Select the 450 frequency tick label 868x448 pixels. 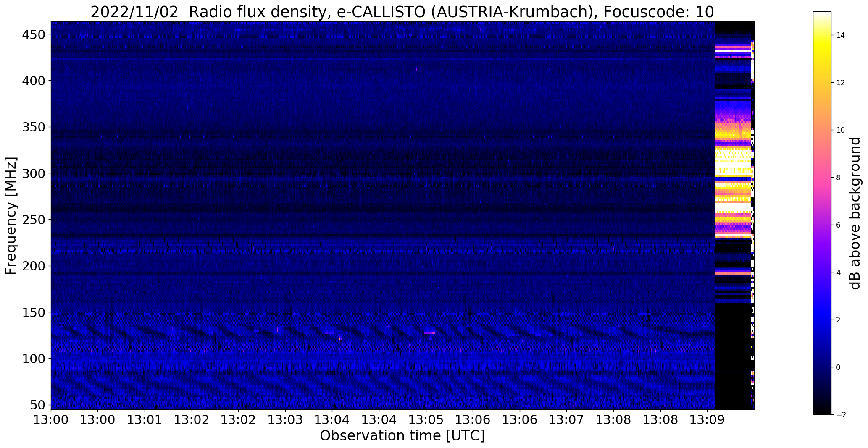pyautogui.click(x=33, y=35)
